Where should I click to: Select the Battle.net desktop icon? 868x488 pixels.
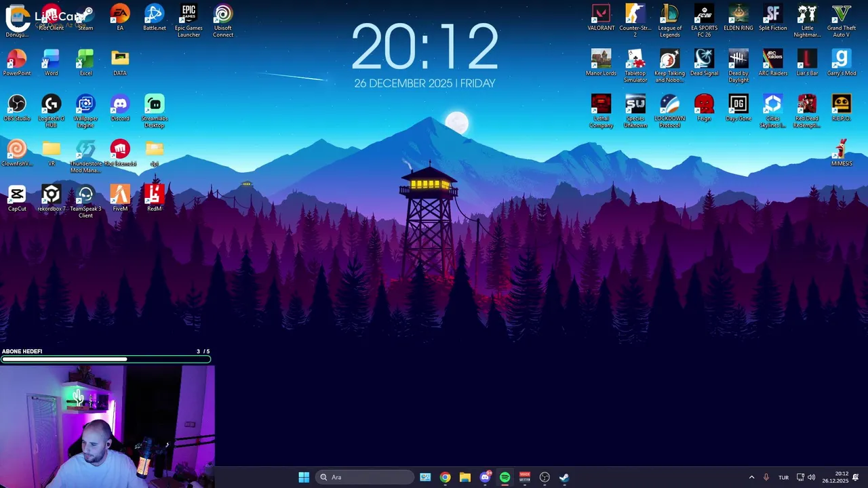point(154,18)
